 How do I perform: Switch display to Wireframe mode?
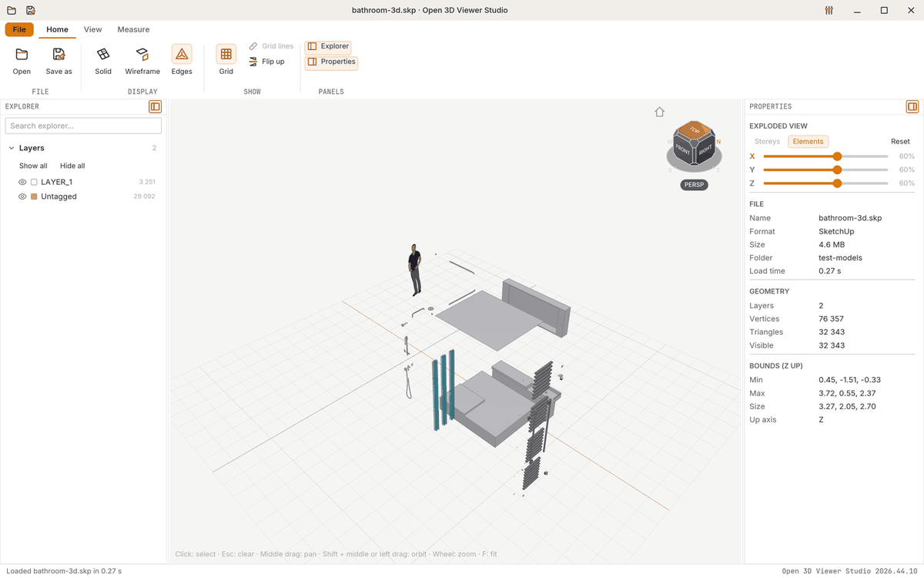click(x=142, y=62)
